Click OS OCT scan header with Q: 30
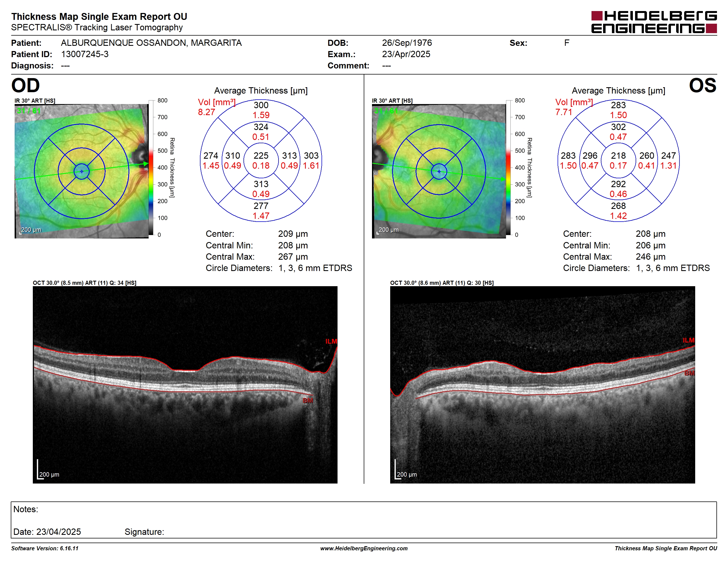This screenshot has width=728, height=563. tap(442, 283)
